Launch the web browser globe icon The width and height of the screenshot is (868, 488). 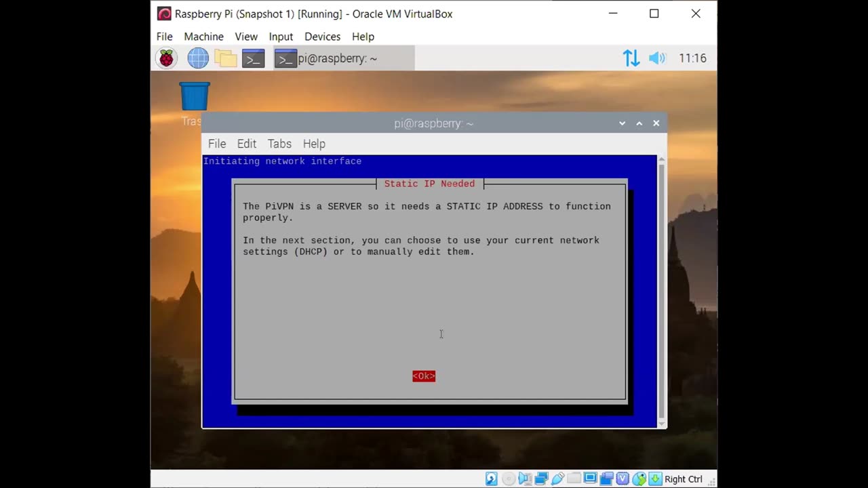(x=198, y=58)
